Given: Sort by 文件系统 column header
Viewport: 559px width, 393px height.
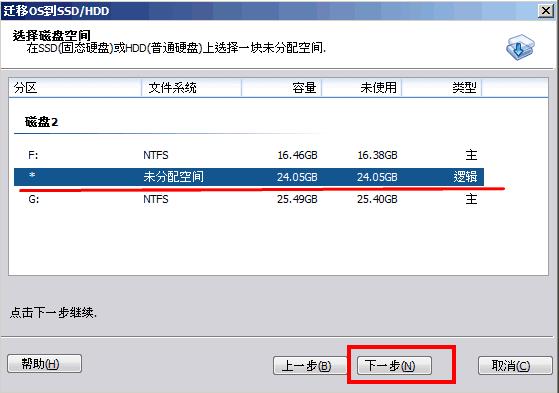Looking at the screenshot, I should tap(191, 88).
